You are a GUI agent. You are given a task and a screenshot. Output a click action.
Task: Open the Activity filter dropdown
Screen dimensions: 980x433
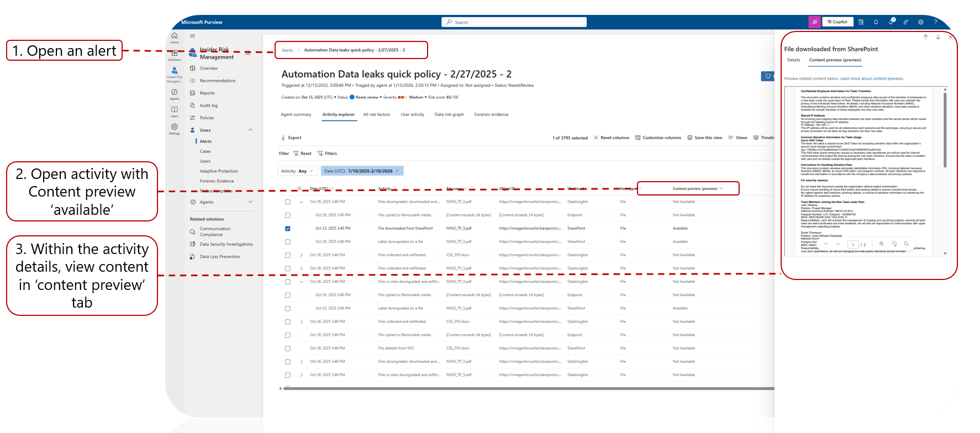tap(297, 171)
